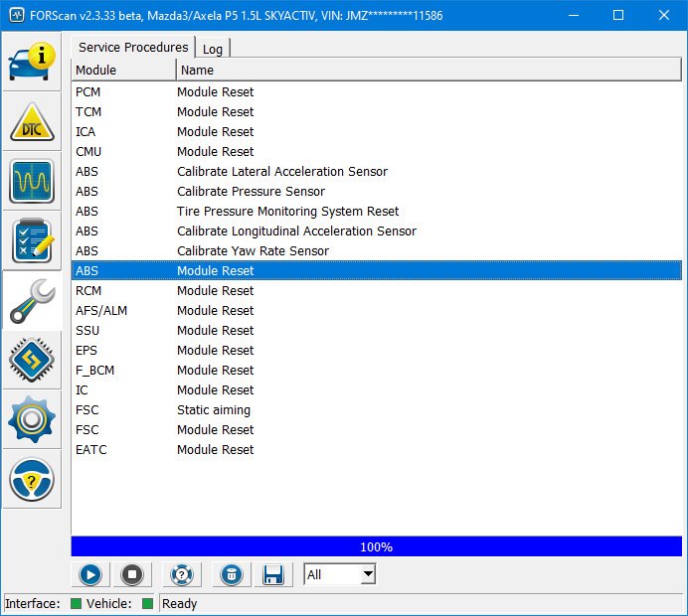This screenshot has width=688, height=616.
Task: Click the Ready status text
Action: [x=179, y=604]
